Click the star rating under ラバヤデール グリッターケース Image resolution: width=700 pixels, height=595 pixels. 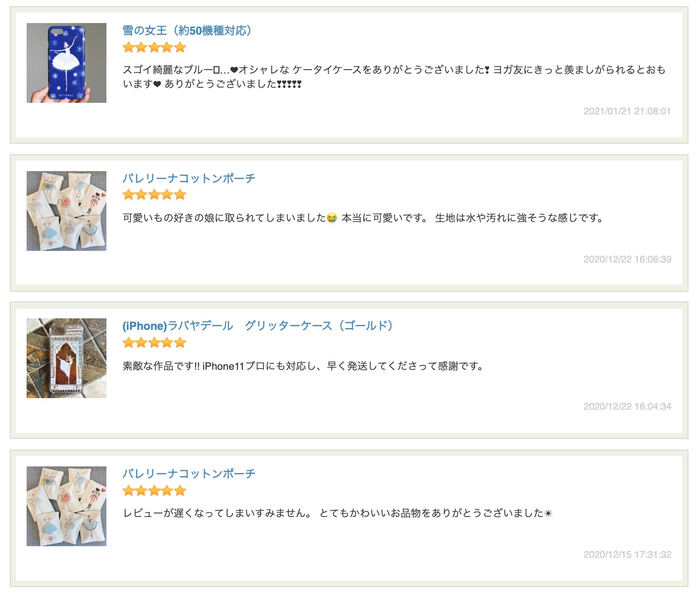(154, 343)
